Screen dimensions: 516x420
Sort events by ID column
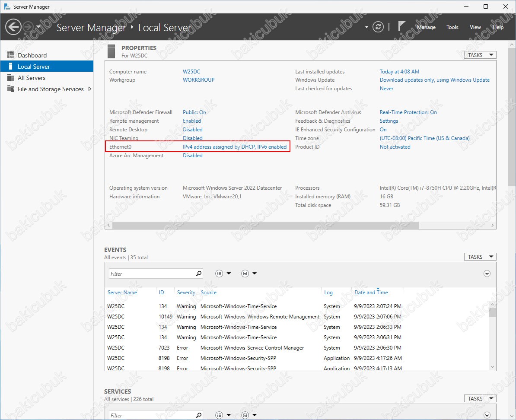(x=161, y=292)
